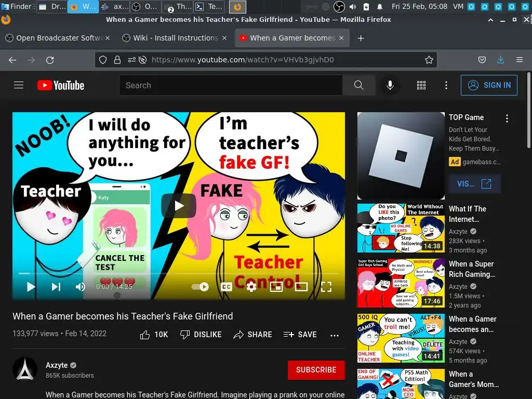Open the YouTube guide hamburger menu
The image size is (532, 399).
19,85
